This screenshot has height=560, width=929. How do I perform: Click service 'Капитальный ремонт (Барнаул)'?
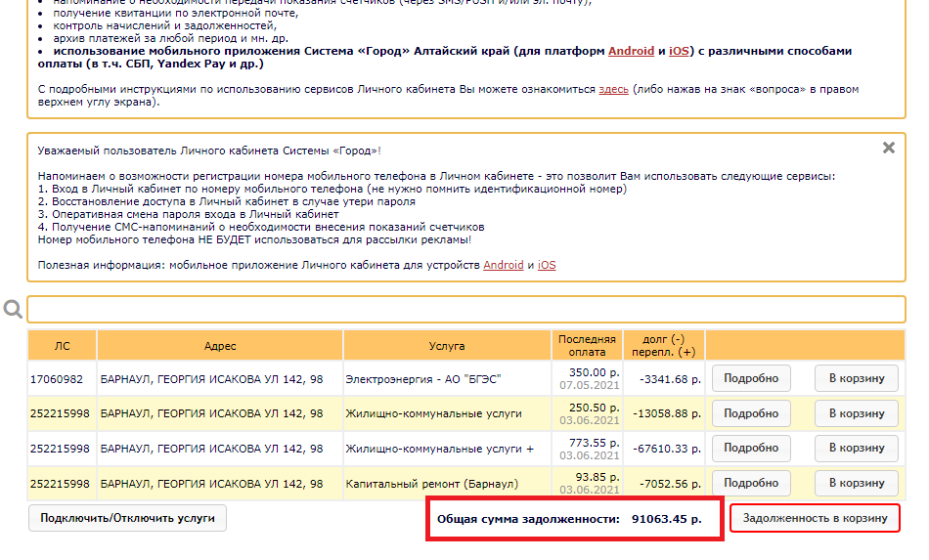(x=432, y=484)
